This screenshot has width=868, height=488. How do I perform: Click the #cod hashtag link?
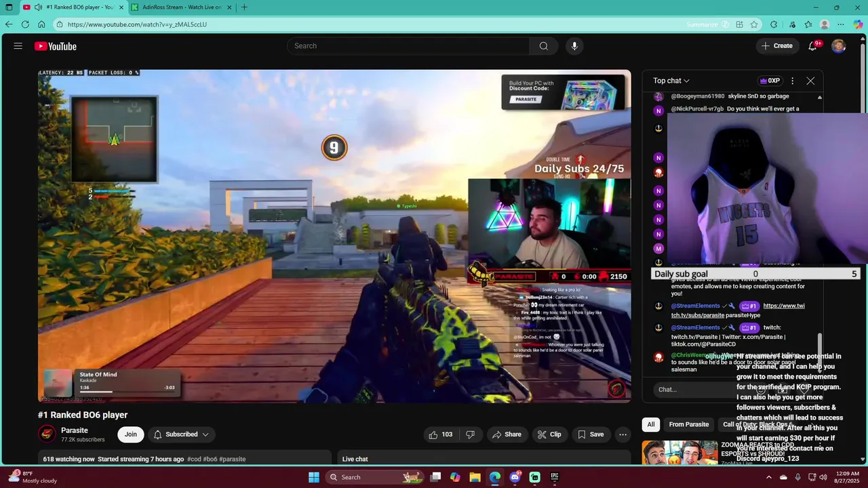click(x=194, y=459)
